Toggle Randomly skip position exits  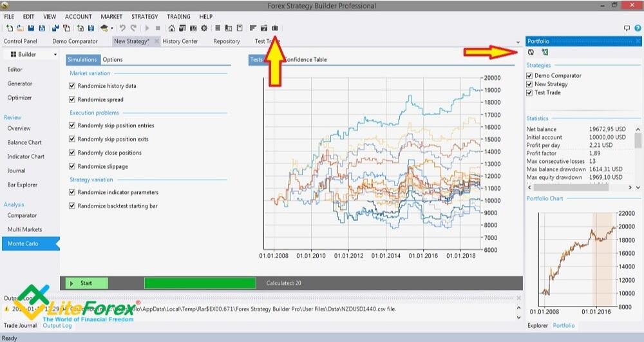click(72, 138)
